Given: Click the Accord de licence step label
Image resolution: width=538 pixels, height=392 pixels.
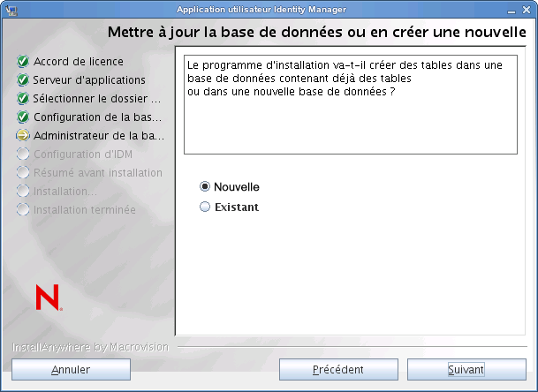Looking at the screenshot, I should [x=79, y=62].
